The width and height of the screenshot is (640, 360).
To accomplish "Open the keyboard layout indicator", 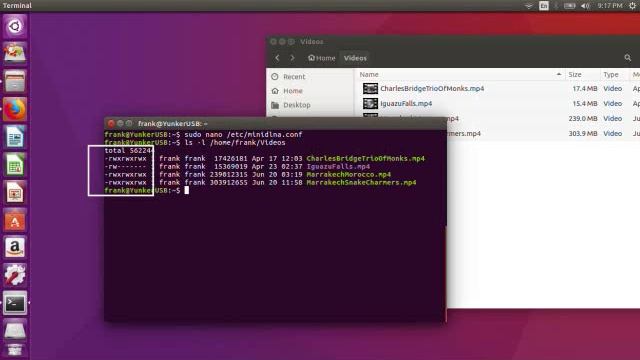I will tap(544, 6).
